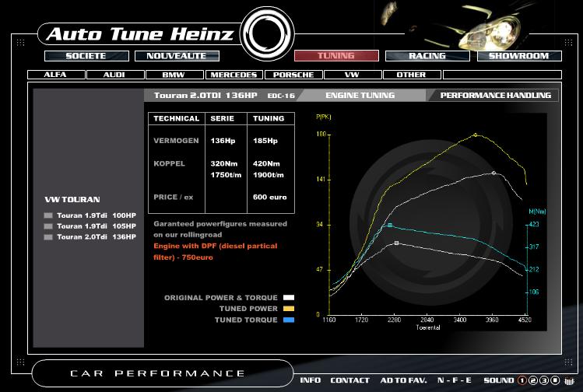
Task: Click the empty brand tab after OTHER
Action: click(x=502, y=75)
